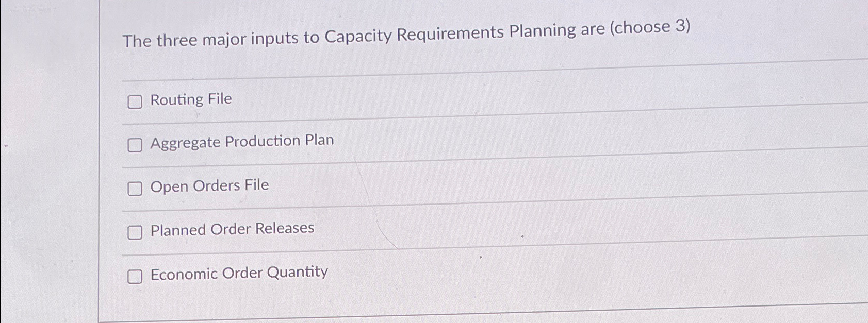Click the Open Orders File label text
The height and width of the screenshot is (323, 868).
(x=209, y=185)
